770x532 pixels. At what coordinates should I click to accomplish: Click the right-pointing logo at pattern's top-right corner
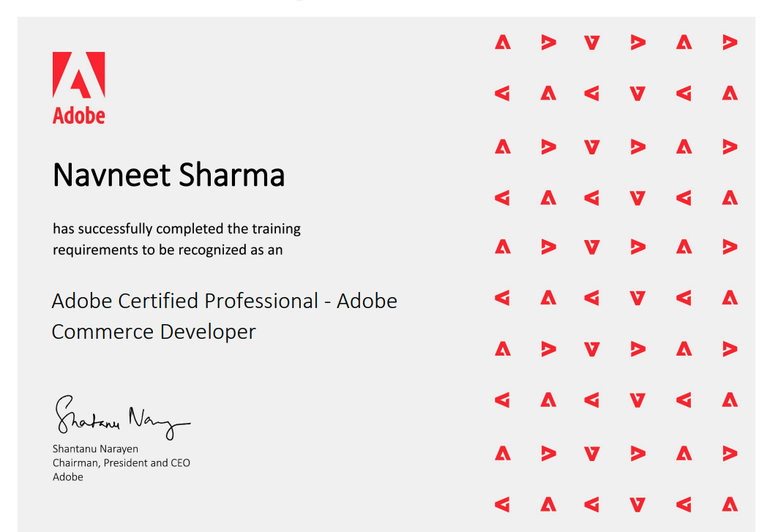point(729,42)
